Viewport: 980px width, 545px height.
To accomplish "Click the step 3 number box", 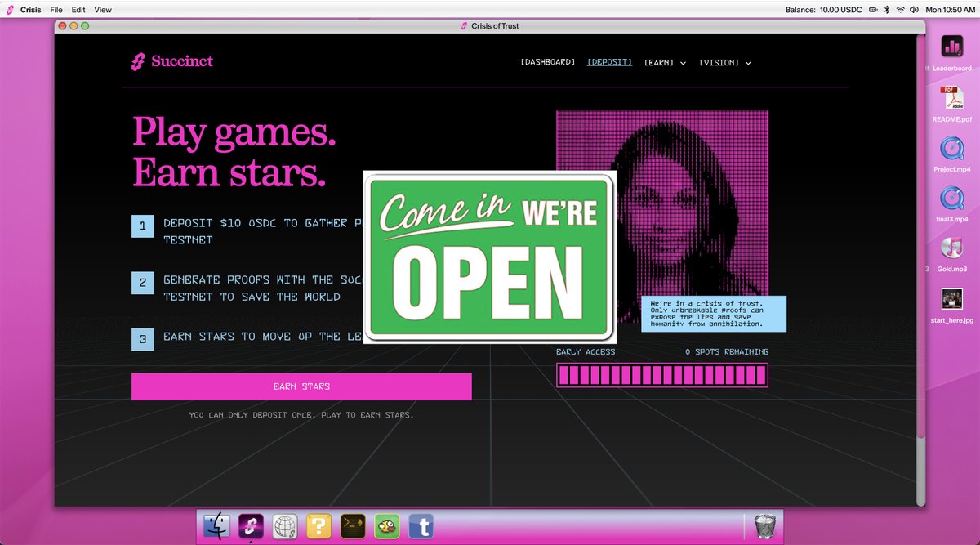I will coord(143,339).
